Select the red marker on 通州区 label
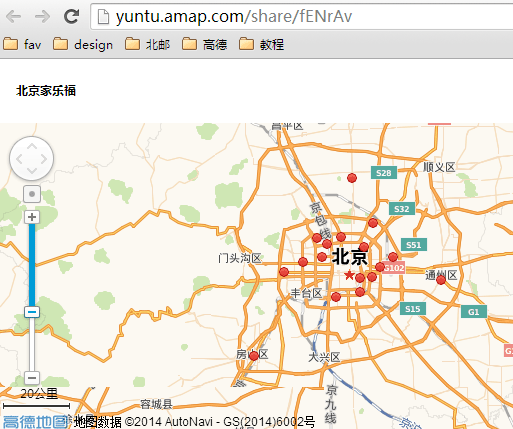 coord(441,280)
